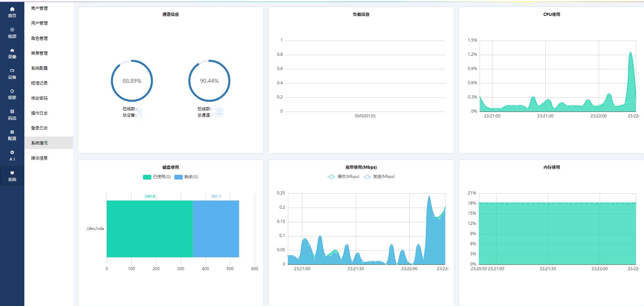Image resolution: width=644 pixels, height=306 pixels.
Task: Open the 配置 configuration grid icon
Action: coord(12,132)
